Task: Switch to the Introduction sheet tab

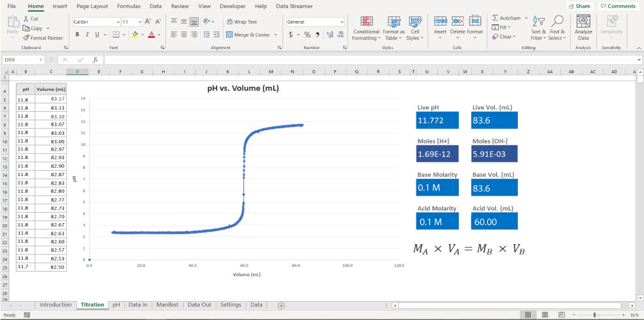Action: click(56, 305)
